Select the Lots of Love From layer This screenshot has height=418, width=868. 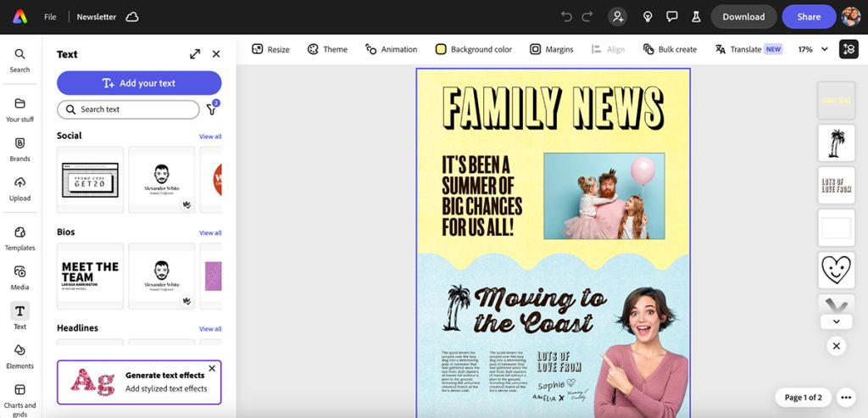coord(837,186)
